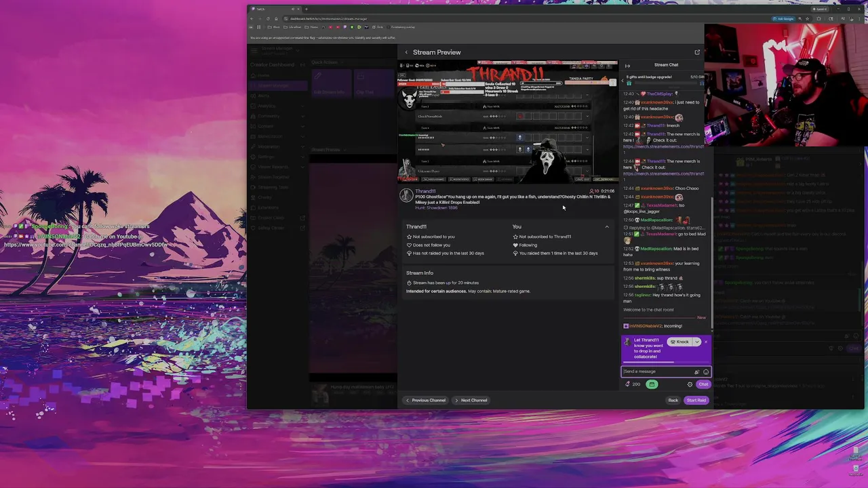Open the Bits icon in message box

(696, 371)
